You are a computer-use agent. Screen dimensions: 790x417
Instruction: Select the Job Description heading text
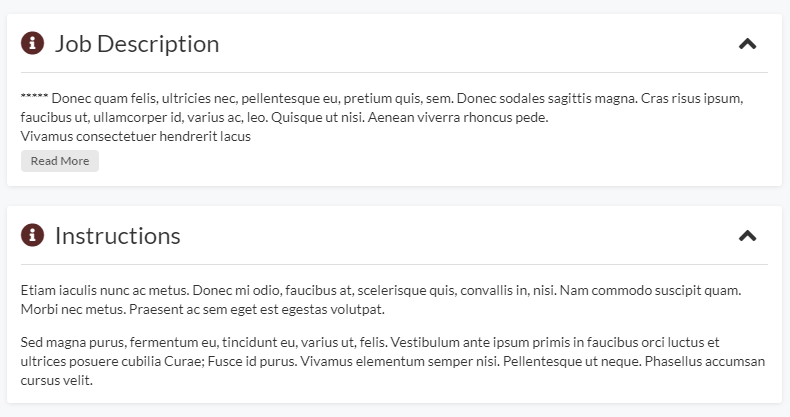point(137,44)
